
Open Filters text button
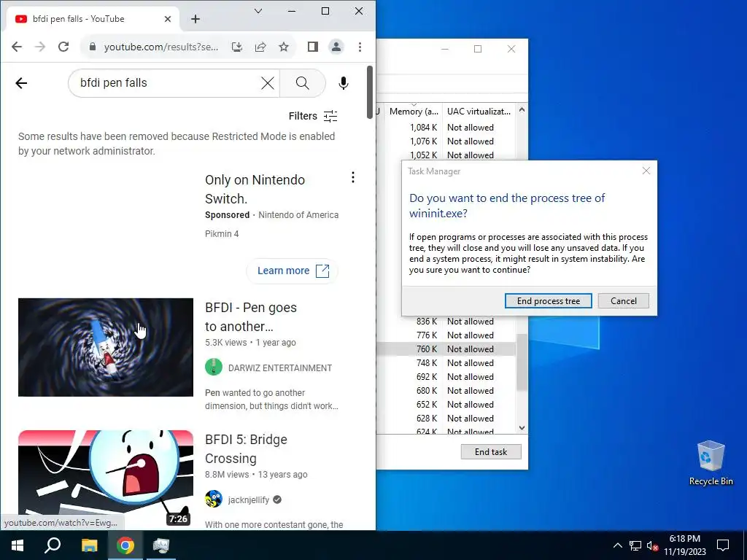point(303,116)
